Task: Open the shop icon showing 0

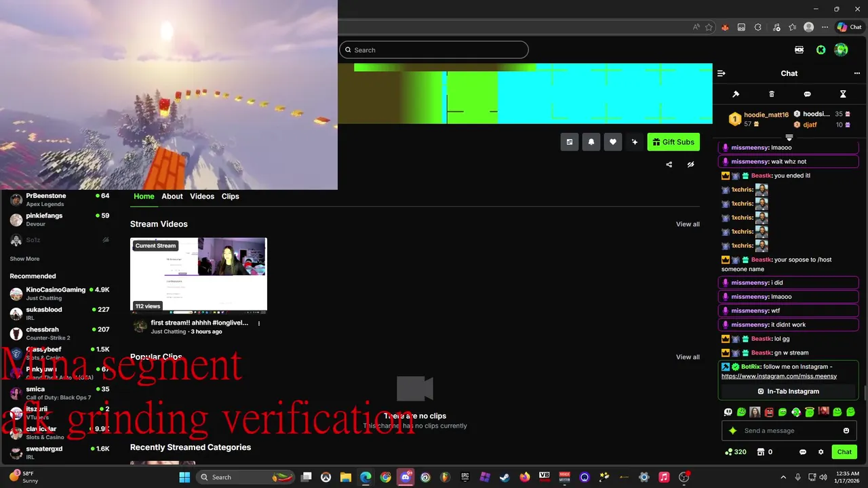Action: 765,452
